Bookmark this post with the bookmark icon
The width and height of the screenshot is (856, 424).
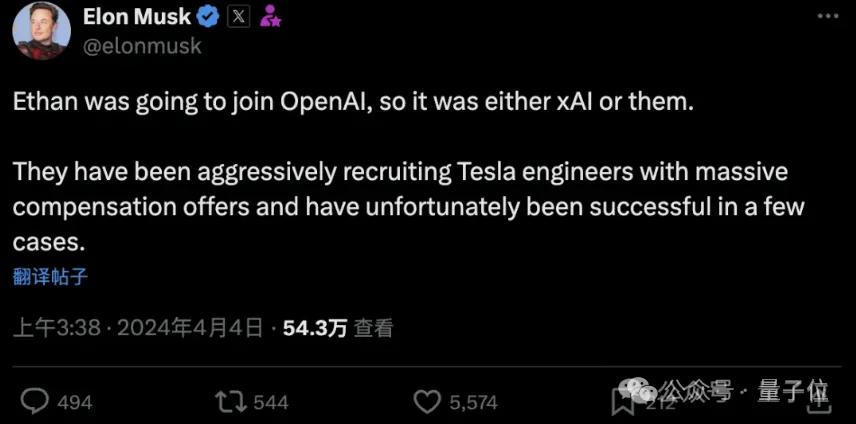pyautogui.click(x=623, y=403)
